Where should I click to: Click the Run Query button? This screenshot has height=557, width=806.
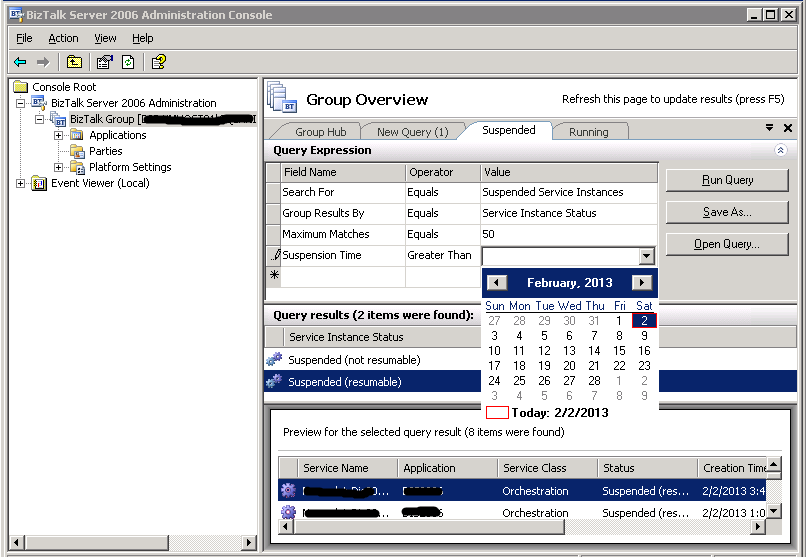click(x=727, y=180)
